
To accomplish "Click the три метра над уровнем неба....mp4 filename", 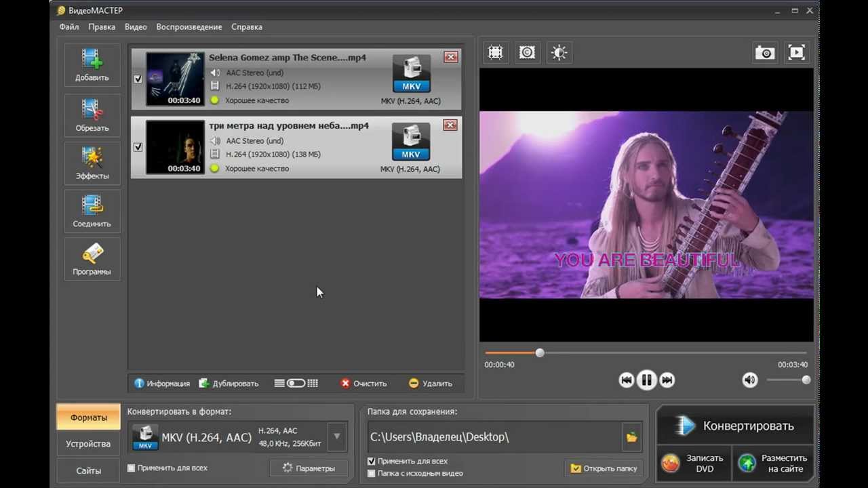I will pos(289,125).
